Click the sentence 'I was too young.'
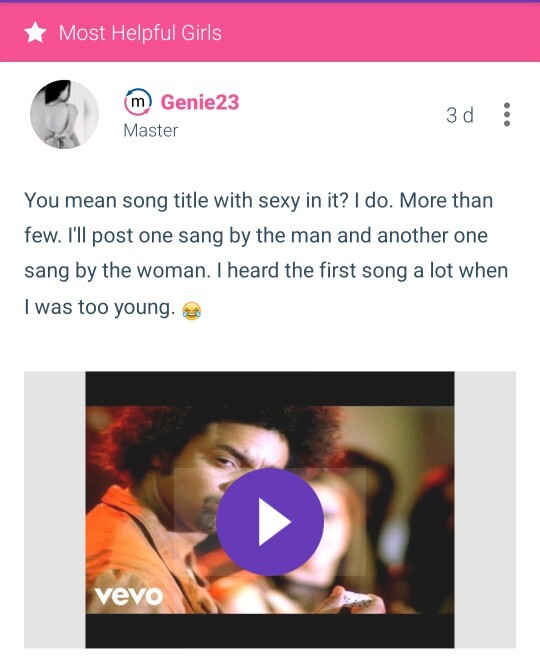The width and height of the screenshot is (540, 671). 100,307
